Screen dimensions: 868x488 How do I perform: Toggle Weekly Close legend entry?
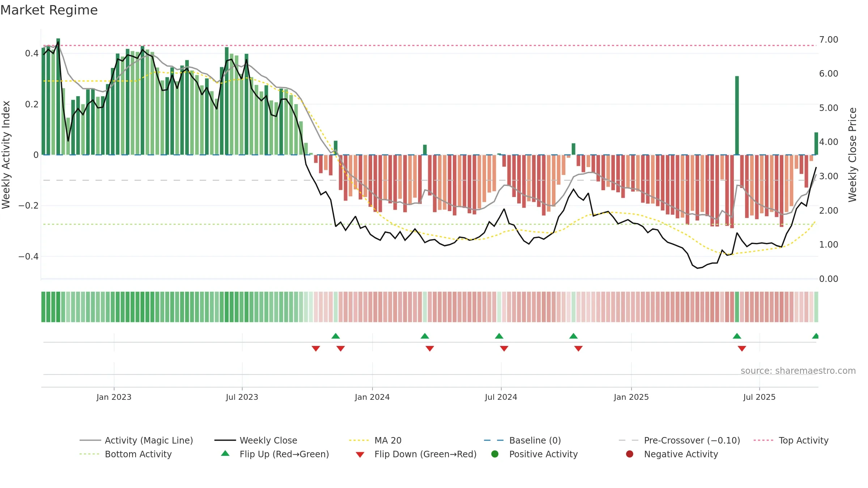(256, 440)
